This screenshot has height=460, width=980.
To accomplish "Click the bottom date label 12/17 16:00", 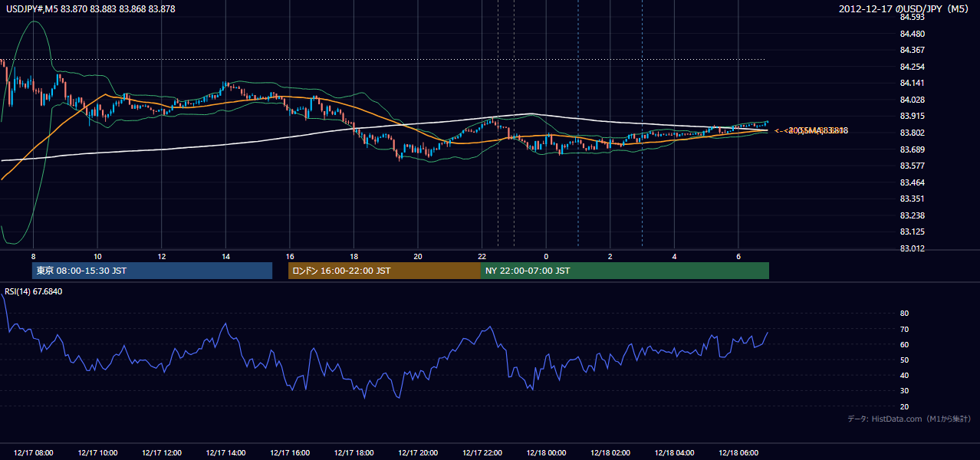I will pos(290,453).
